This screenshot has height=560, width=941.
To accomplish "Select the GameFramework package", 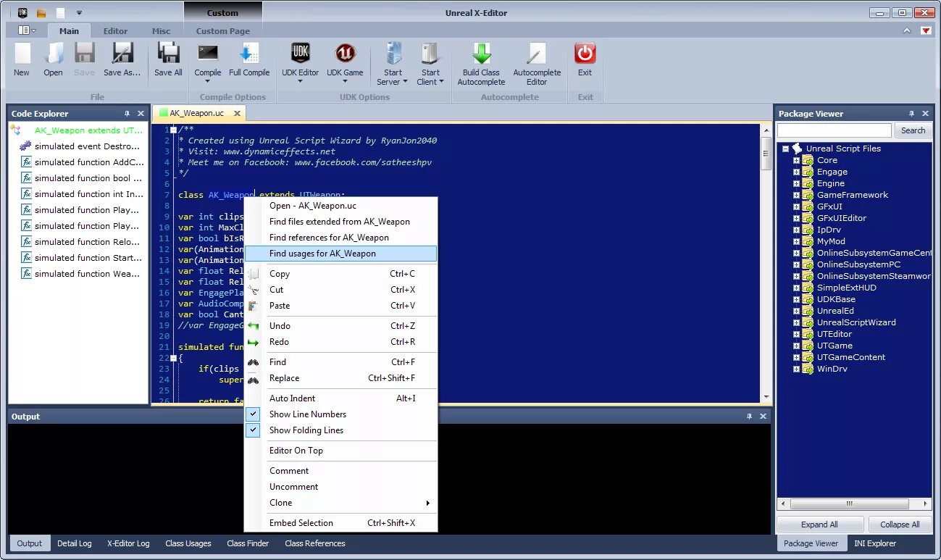I will (x=853, y=195).
